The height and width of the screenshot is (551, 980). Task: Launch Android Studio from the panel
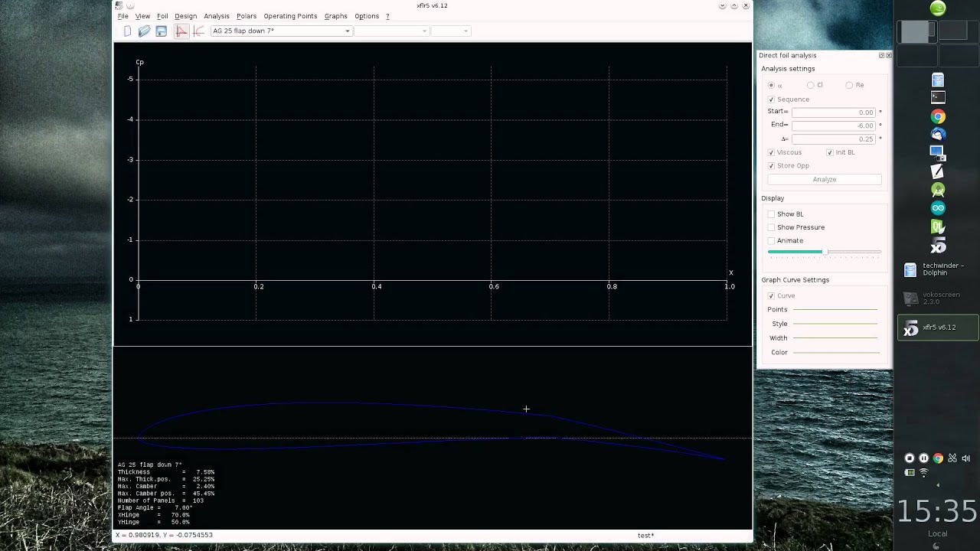click(938, 190)
